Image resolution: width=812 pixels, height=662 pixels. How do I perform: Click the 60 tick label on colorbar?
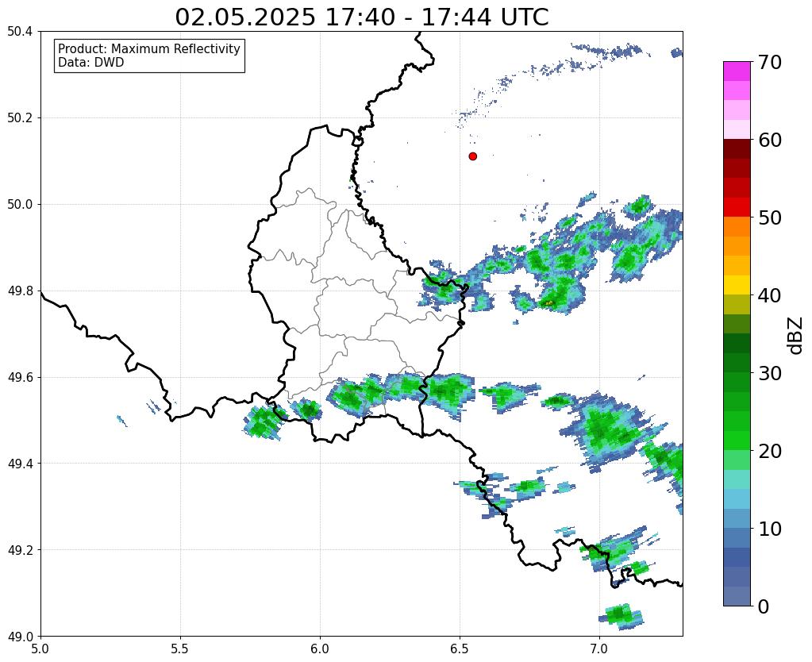pyautogui.click(x=768, y=140)
